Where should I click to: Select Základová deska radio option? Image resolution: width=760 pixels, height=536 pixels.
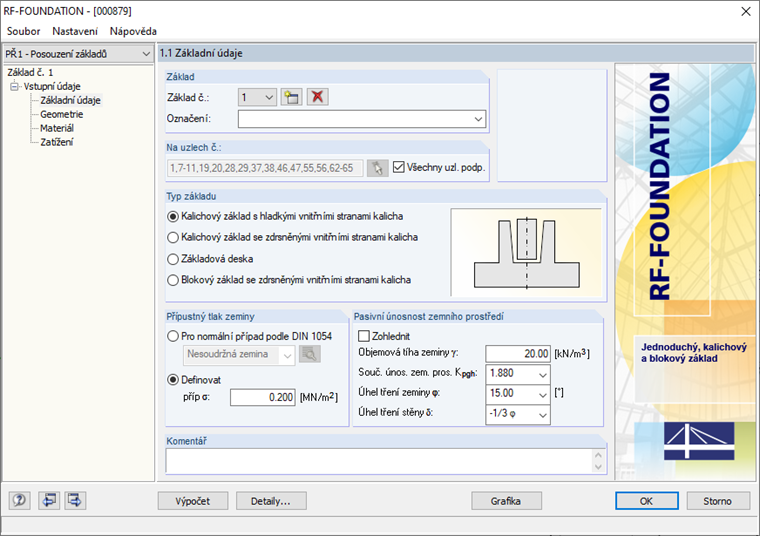[x=173, y=259]
